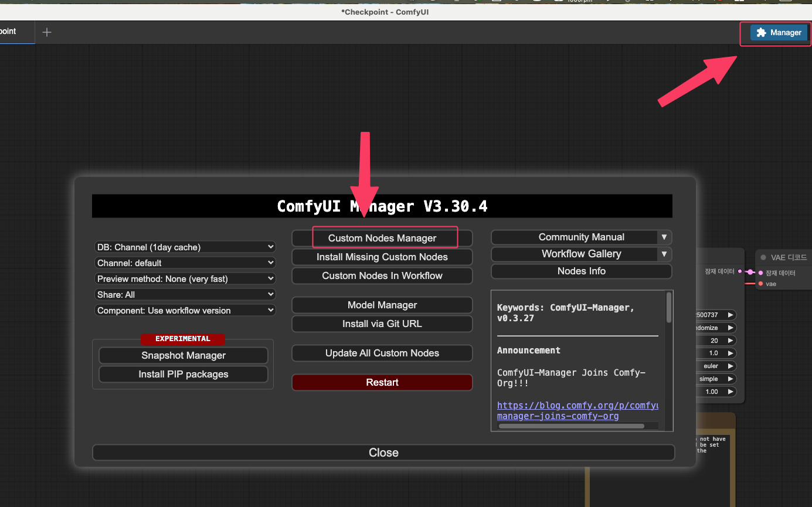This screenshot has height=507, width=812.
Task: Click the sampler node latent output socket
Action: (x=740, y=271)
